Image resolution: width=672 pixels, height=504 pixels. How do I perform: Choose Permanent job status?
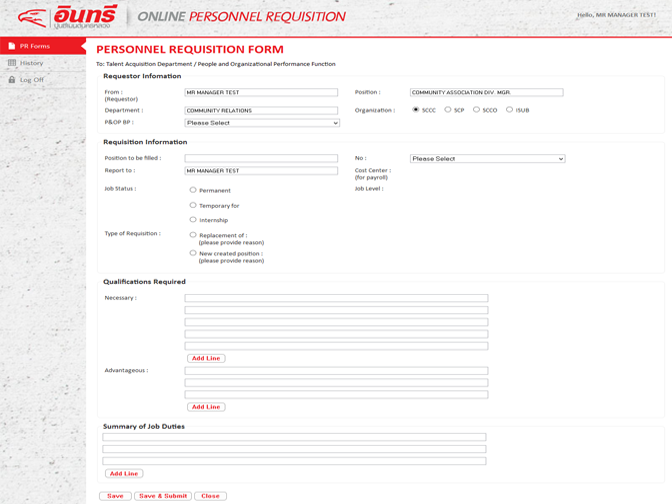pos(193,190)
